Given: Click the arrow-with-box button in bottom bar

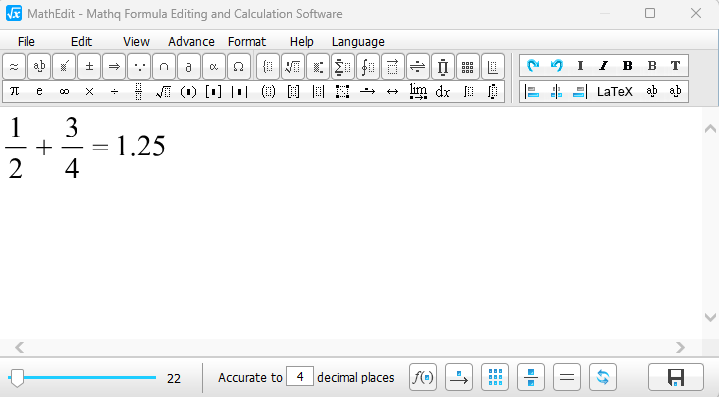Looking at the screenshot, I should 459,378.
